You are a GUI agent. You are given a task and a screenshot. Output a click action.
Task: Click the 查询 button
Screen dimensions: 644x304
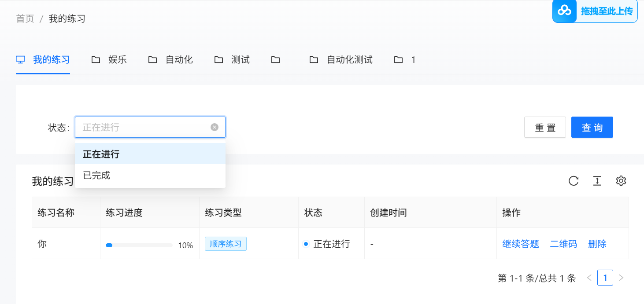pos(592,127)
